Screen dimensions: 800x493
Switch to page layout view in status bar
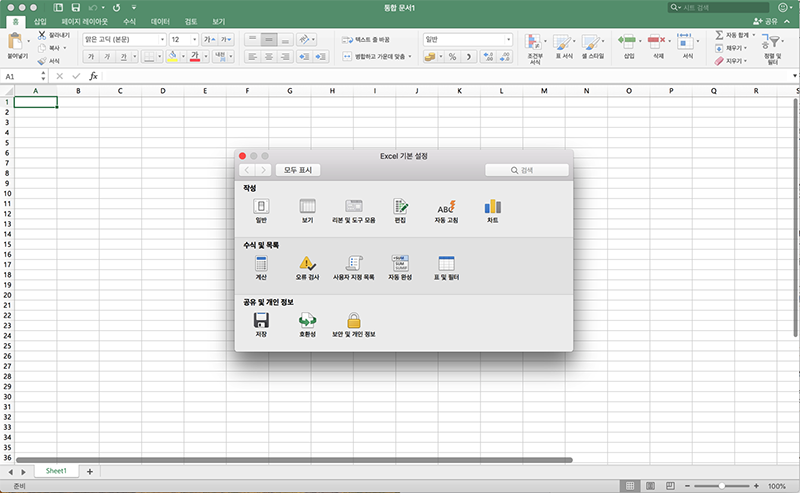pyautogui.click(x=651, y=486)
